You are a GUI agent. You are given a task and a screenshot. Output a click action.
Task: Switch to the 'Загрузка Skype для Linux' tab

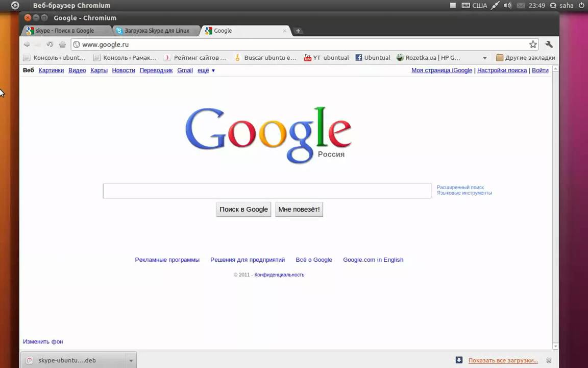157,31
